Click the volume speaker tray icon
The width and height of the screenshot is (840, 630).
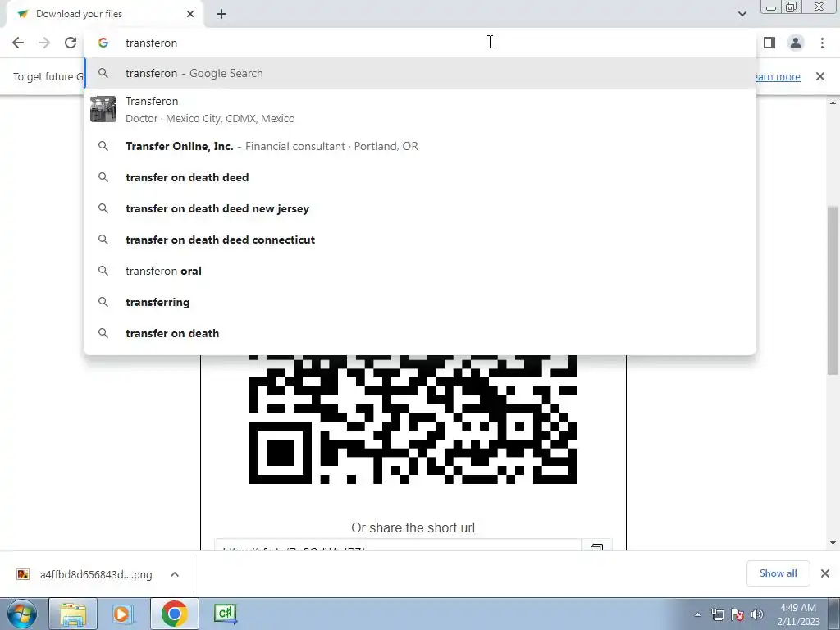(x=757, y=614)
